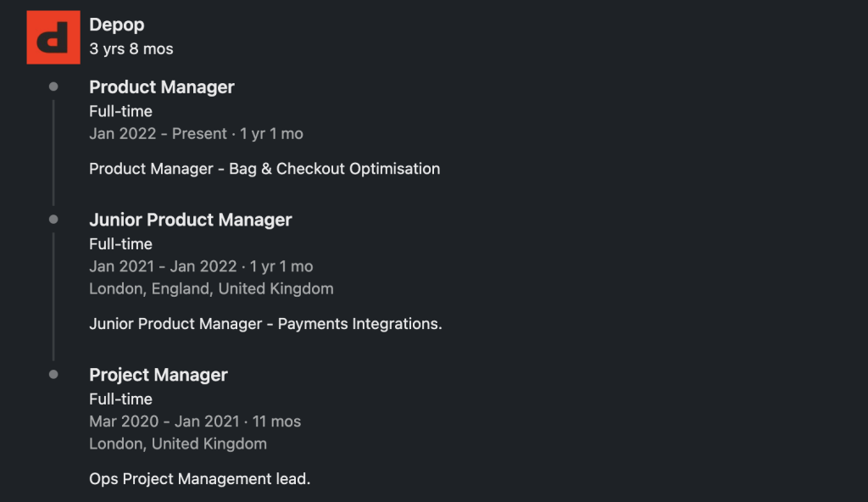
Task: Open the Depop company name link
Action: [x=117, y=25]
